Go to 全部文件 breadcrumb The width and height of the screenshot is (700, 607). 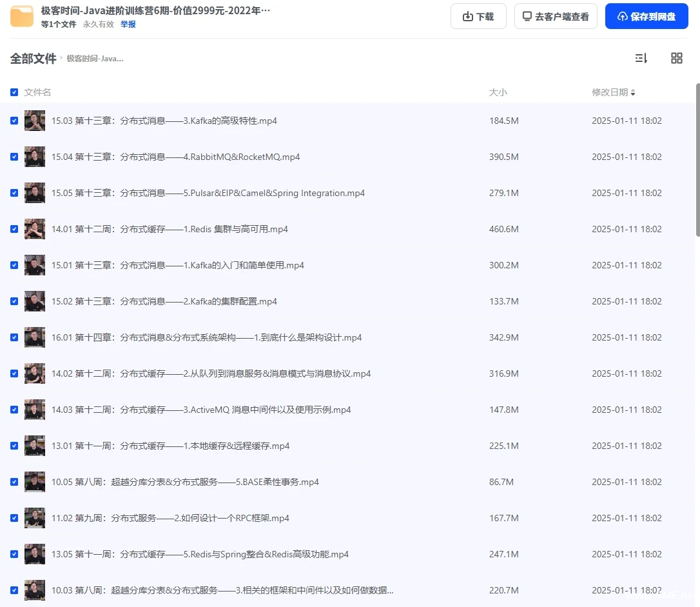pyautogui.click(x=33, y=59)
